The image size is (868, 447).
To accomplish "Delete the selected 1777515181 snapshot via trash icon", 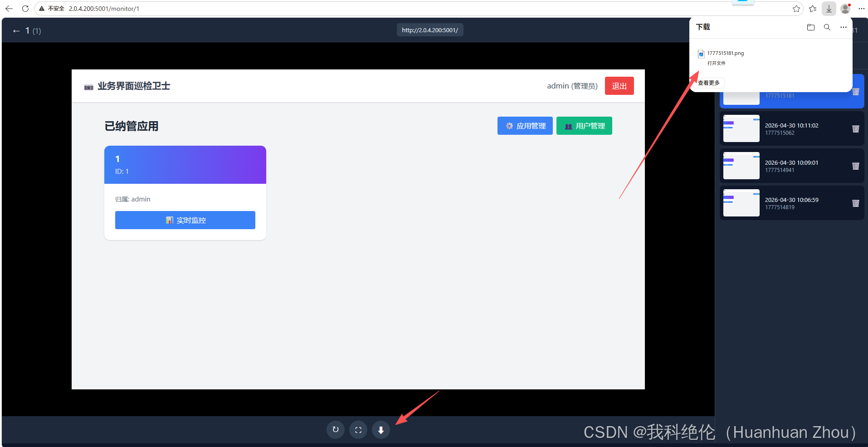I will pyautogui.click(x=856, y=92).
